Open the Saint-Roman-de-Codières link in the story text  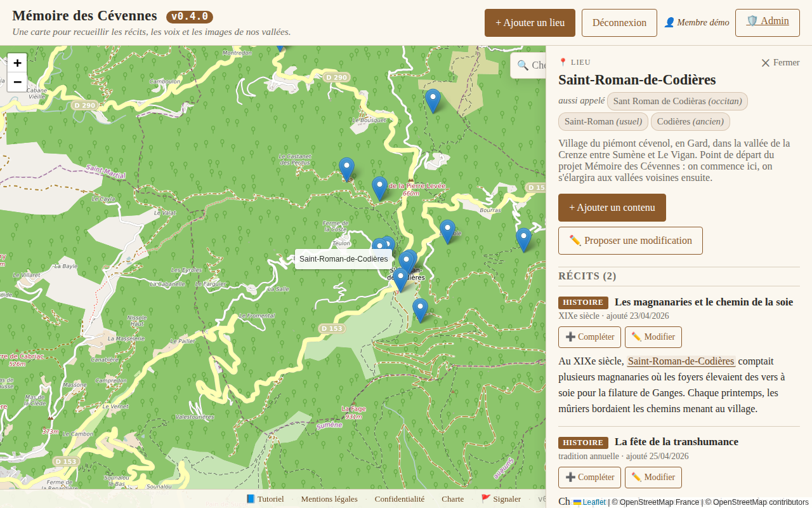point(681,361)
